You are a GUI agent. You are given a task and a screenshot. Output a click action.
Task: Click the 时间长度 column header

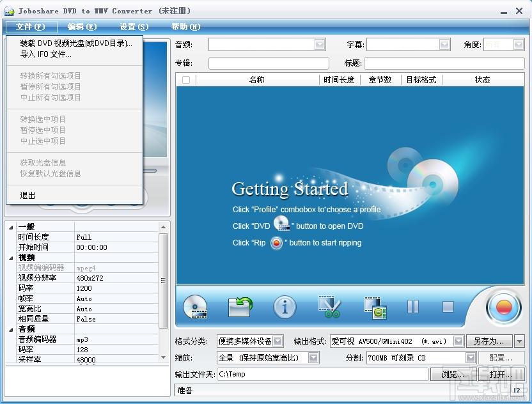pos(340,80)
